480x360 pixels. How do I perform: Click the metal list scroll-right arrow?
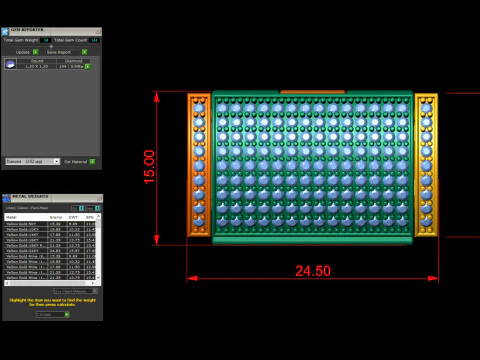point(93,283)
